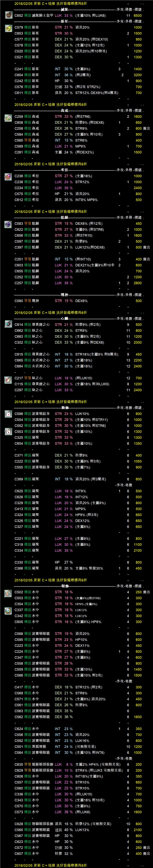
Task: Select item code C580 戰神 row
Action: point(19,301)
